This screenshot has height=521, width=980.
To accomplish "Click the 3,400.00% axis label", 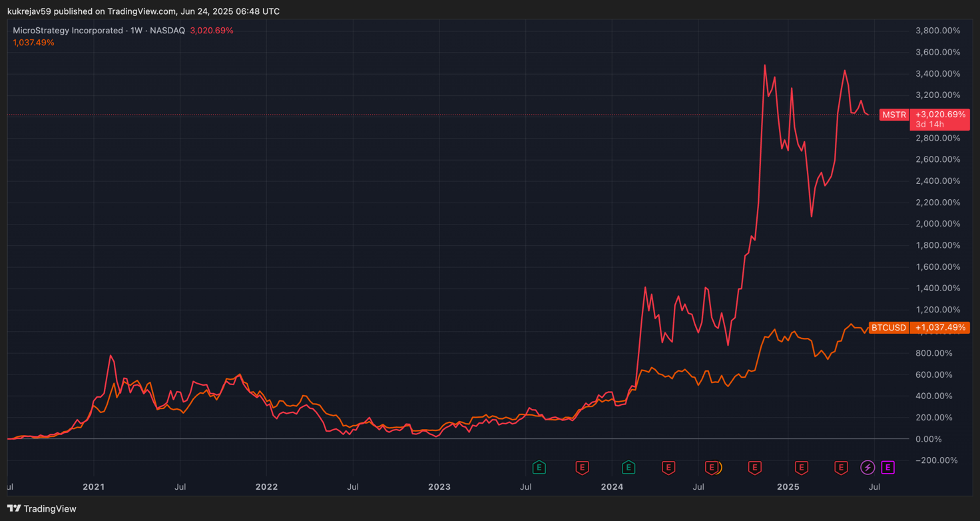I will coord(938,74).
